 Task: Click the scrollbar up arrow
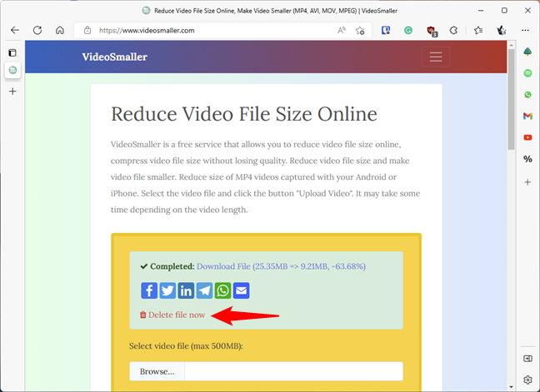tap(511, 45)
